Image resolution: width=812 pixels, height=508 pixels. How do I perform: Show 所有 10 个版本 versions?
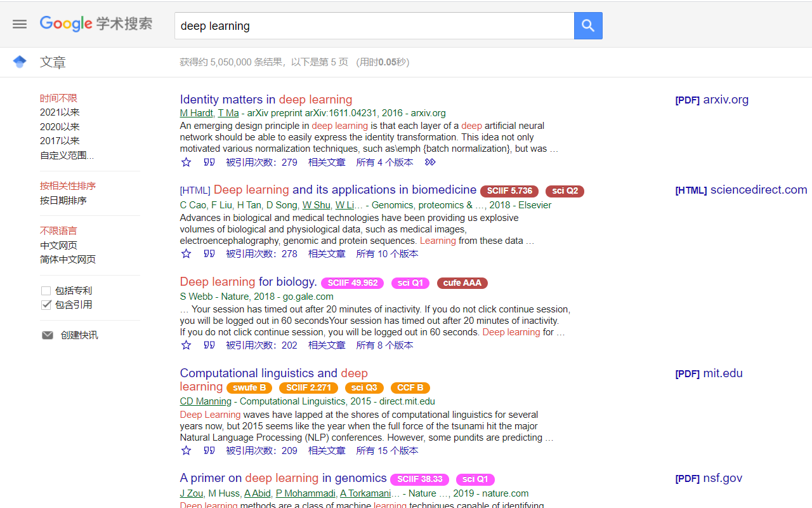[387, 253]
